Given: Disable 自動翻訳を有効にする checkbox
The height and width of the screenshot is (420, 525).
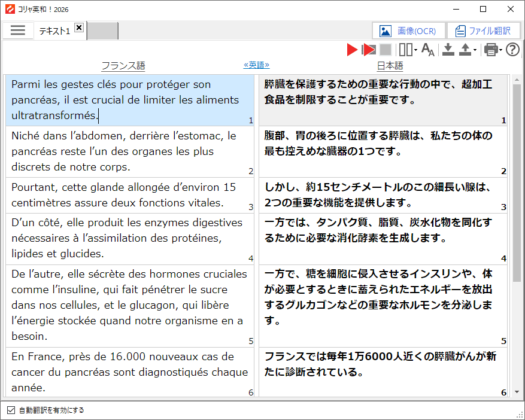Looking at the screenshot, I should [11, 410].
